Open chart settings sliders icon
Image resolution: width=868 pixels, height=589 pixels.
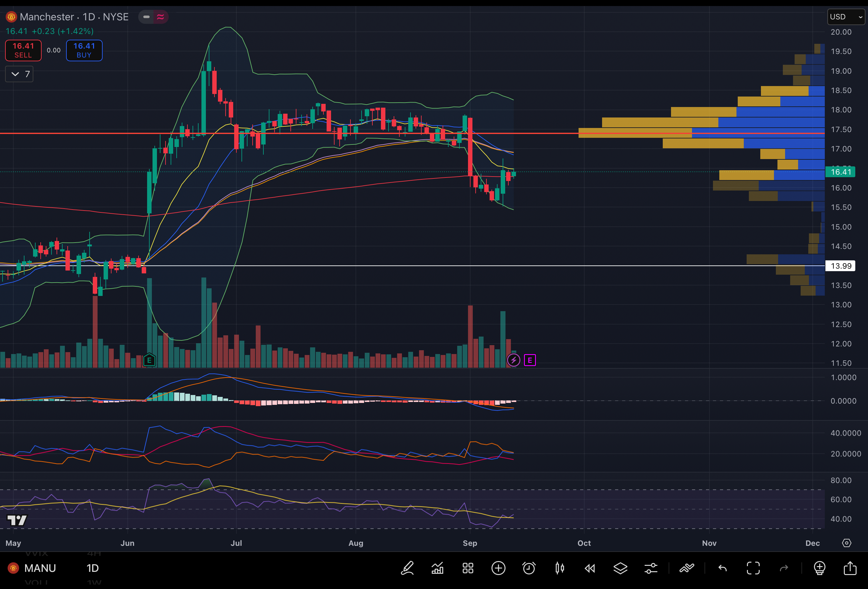pos(651,568)
